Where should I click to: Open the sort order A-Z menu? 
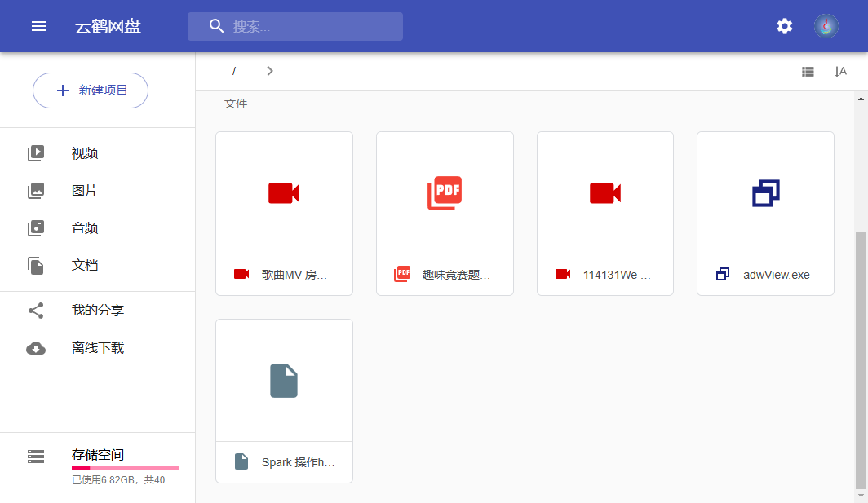[840, 72]
